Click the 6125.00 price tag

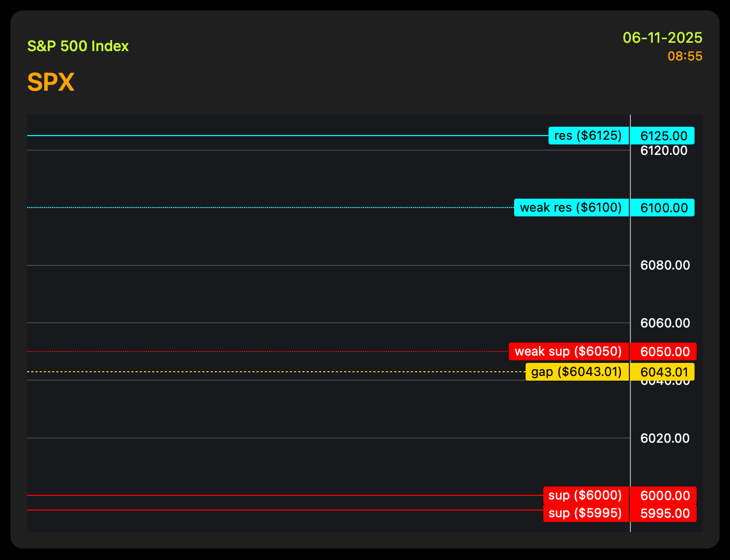point(663,136)
